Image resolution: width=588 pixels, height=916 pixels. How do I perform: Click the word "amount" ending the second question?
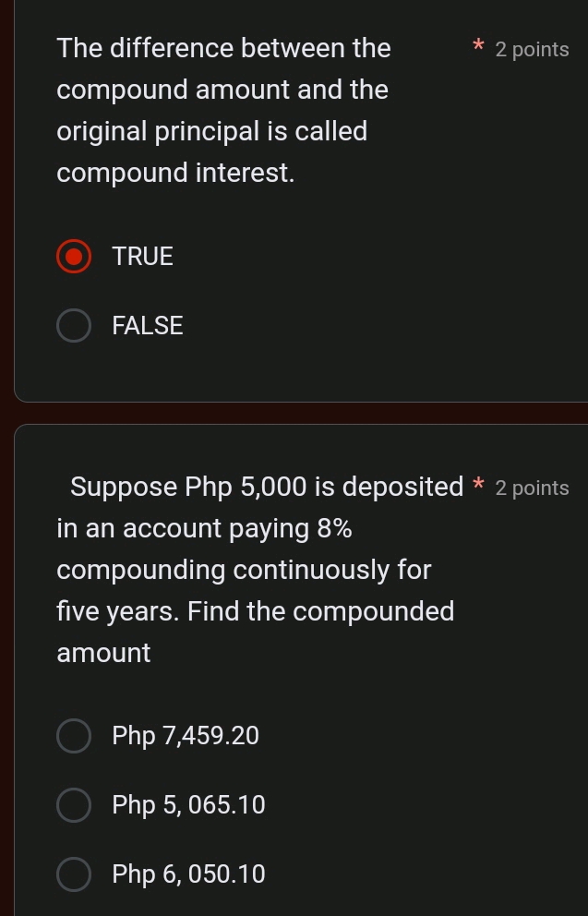coord(103,654)
